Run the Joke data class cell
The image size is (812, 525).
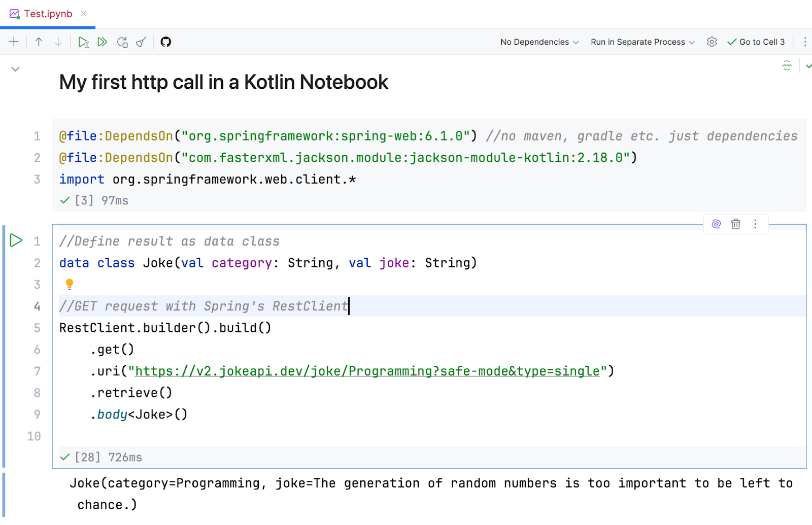(x=16, y=240)
